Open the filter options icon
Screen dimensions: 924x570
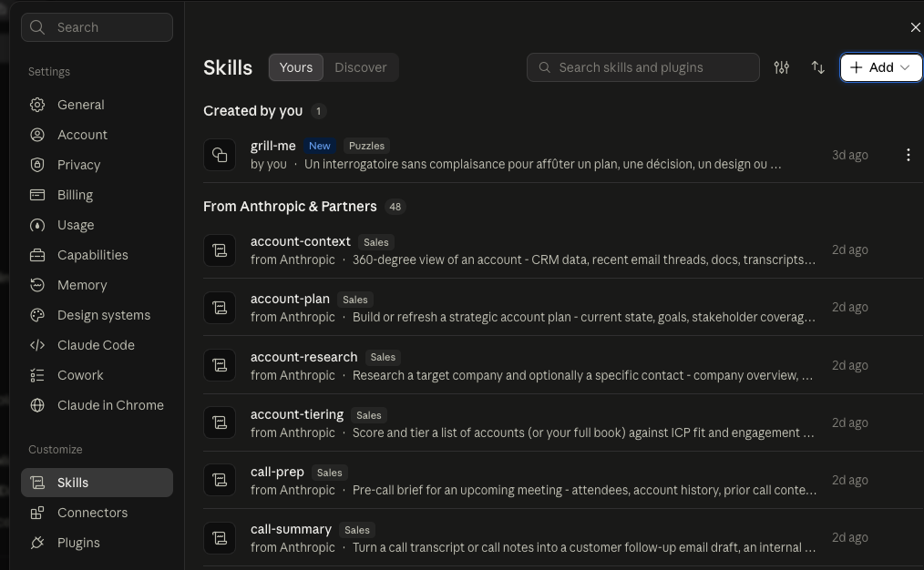point(782,67)
